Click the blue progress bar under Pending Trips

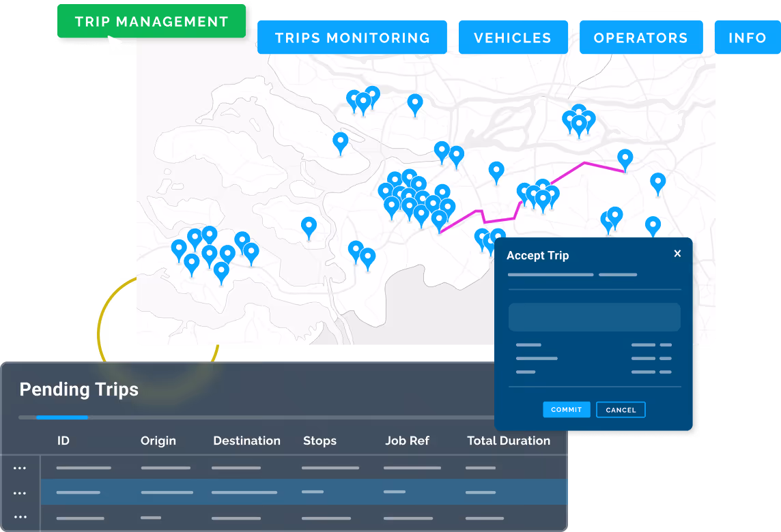[x=62, y=417]
